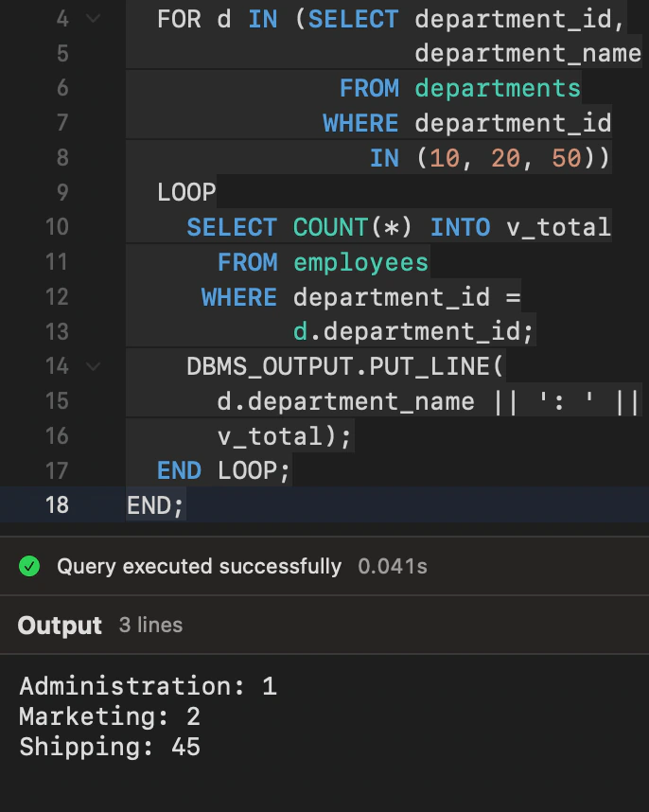Click 'END LOOP;' on line 17
649x812 pixels.
pos(223,470)
